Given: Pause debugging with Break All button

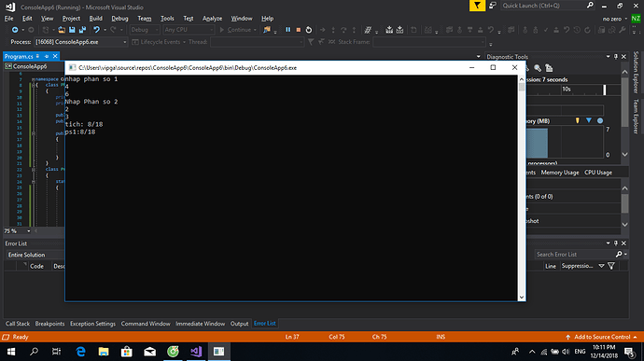Looking at the screenshot, I should (x=287, y=30).
